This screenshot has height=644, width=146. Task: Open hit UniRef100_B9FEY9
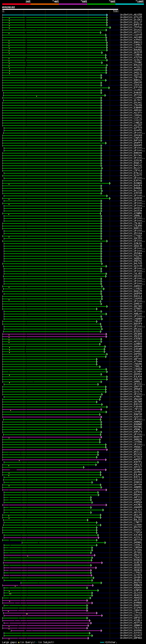pyautogui.click(x=131, y=25)
